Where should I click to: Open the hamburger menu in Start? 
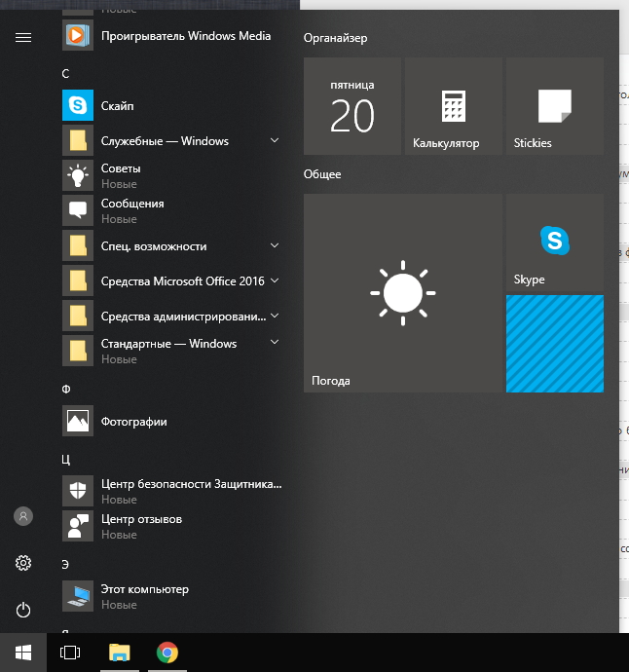pos(23,38)
